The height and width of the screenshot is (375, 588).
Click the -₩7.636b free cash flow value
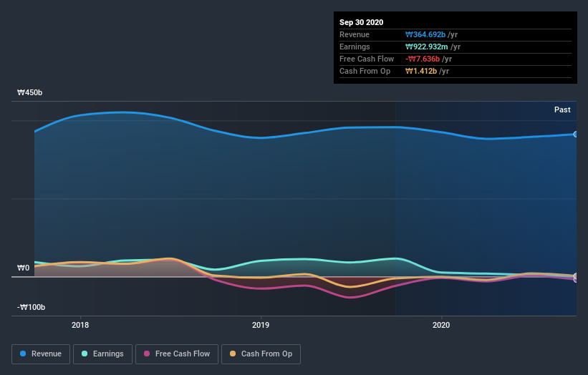coord(423,59)
